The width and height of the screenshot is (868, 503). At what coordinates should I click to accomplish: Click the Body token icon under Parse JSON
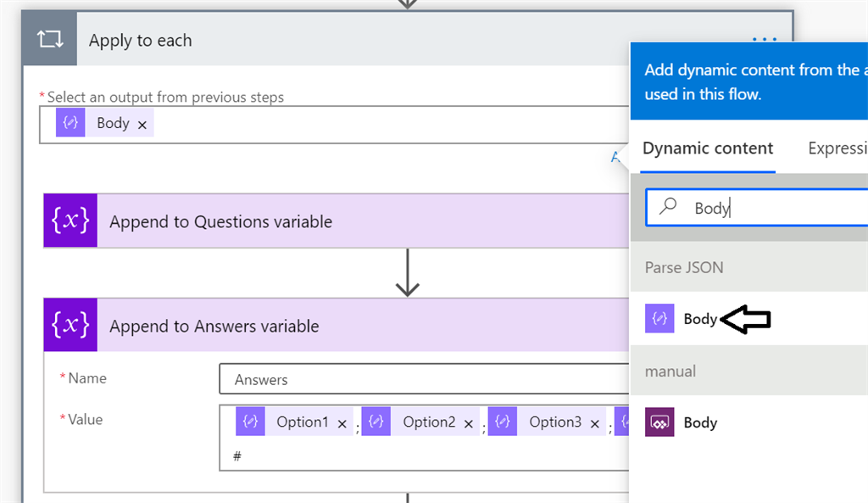(661, 318)
